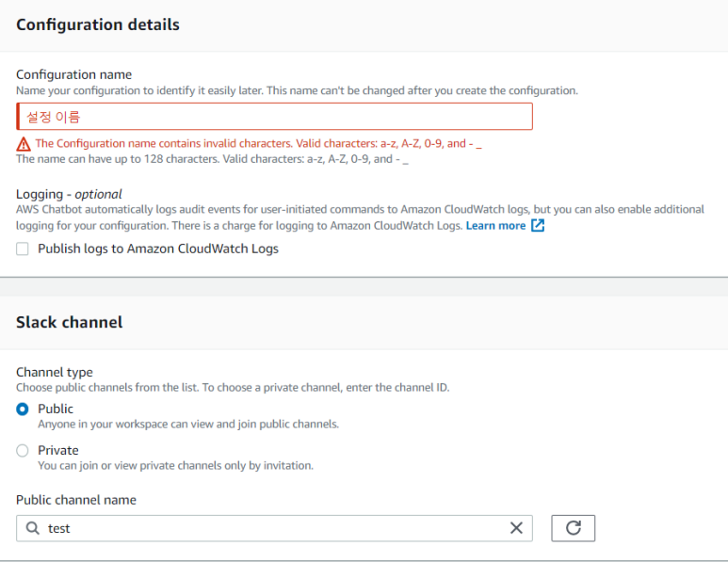Select the Private channel type radio
The width and height of the screenshot is (728, 562).
click(23, 451)
